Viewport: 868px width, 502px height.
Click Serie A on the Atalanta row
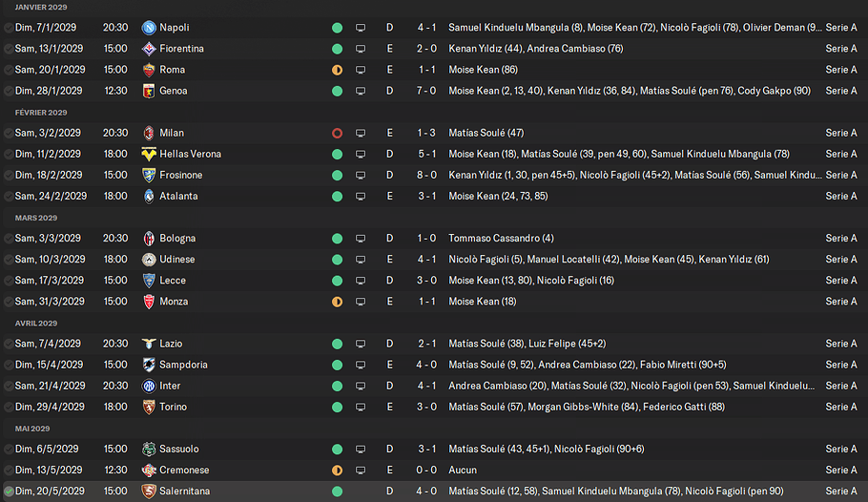pyautogui.click(x=840, y=196)
